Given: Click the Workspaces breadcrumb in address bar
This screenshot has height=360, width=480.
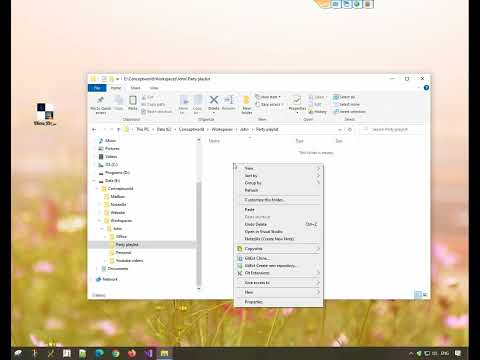Looking at the screenshot, I should [x=222, y=129].
